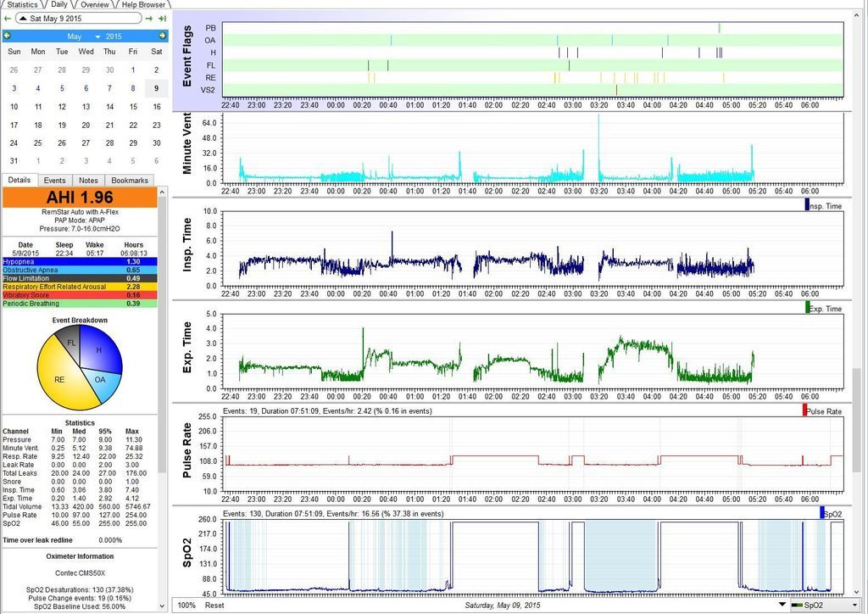The height and width of the screenshot is (614, 868).
Task: Click the Obstructive Apnea summary row
Action: pos(80,270)
